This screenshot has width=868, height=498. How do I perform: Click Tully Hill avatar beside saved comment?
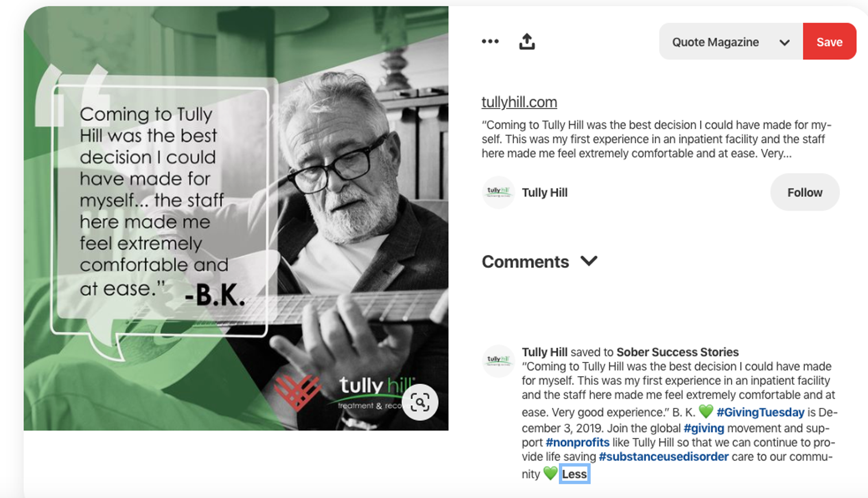tap(498, 361)
